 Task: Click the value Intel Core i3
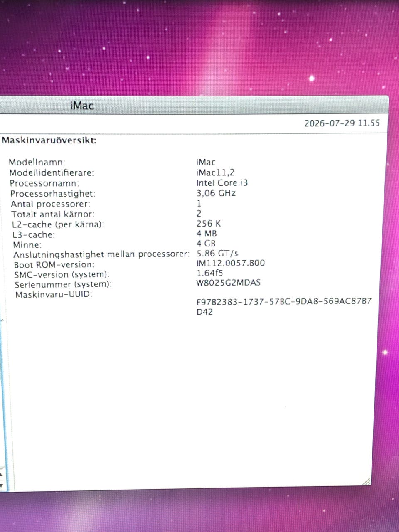(222, 183)
